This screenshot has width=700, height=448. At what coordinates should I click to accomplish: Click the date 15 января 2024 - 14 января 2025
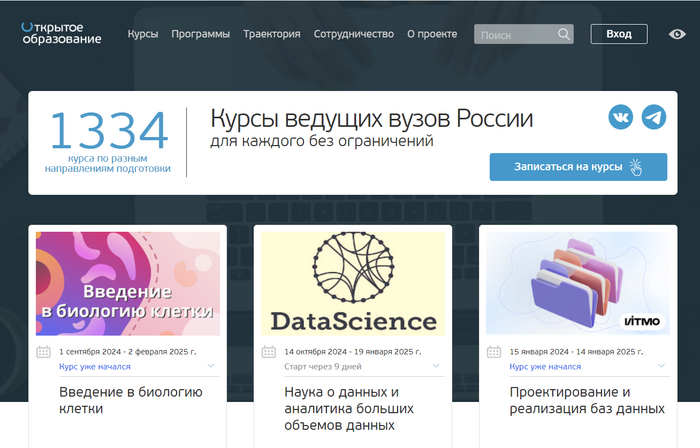tap(576, 352)
